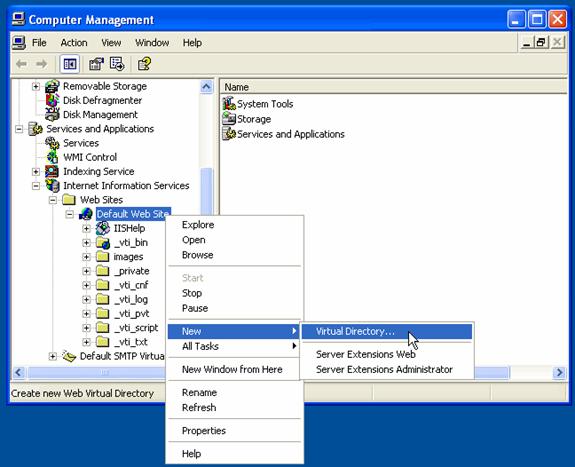Click the tree pane vertical scroll up arrow
Screen dimensions: 575x467
pos(206,87)
